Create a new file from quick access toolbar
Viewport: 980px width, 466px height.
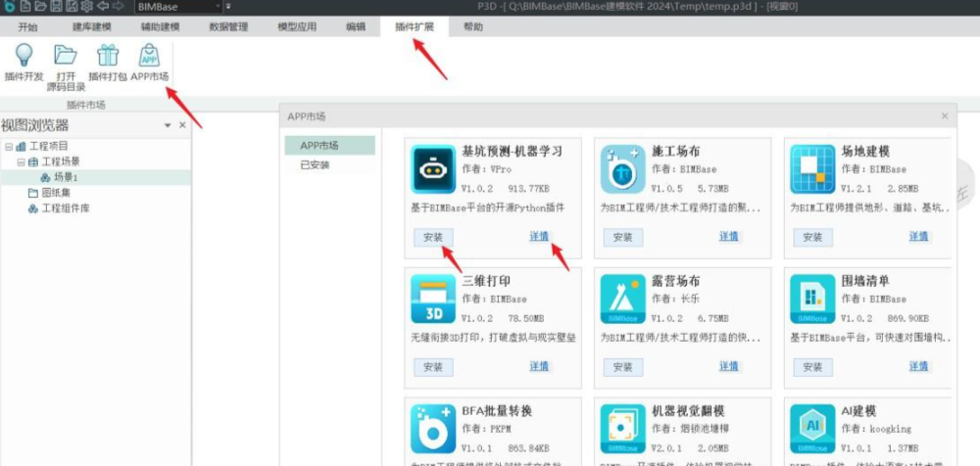pos(25,7)
